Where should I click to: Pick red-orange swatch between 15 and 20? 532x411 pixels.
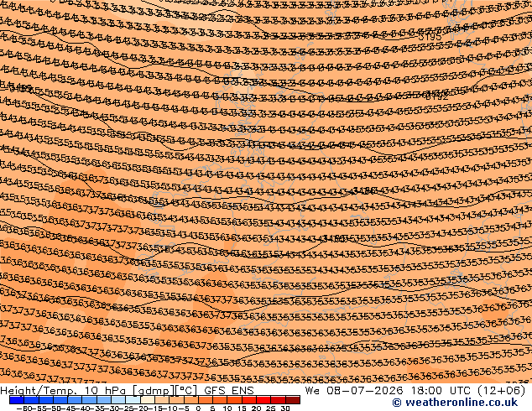(249, 400)
